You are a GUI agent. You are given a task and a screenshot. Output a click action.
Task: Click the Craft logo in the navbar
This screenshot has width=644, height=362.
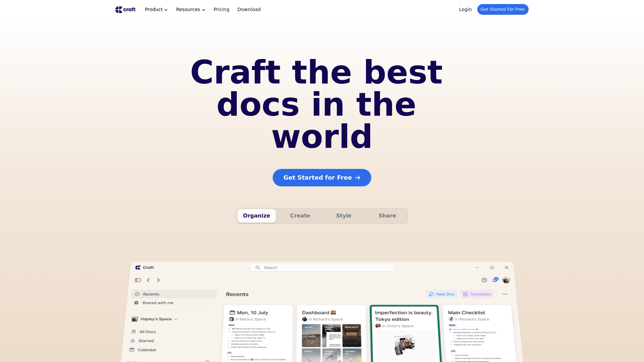[x=125, y=9]
